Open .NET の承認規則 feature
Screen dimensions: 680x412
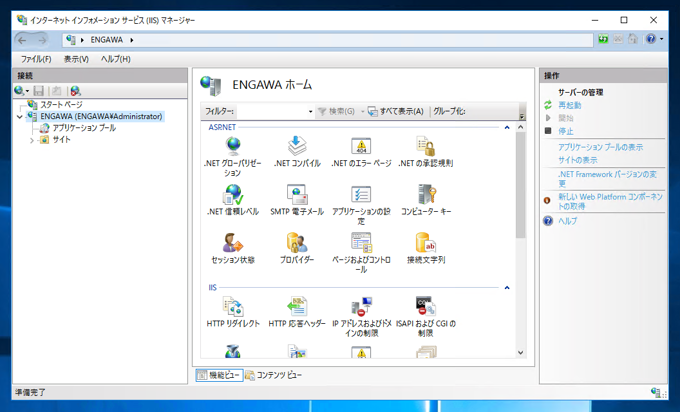[425, 152]
